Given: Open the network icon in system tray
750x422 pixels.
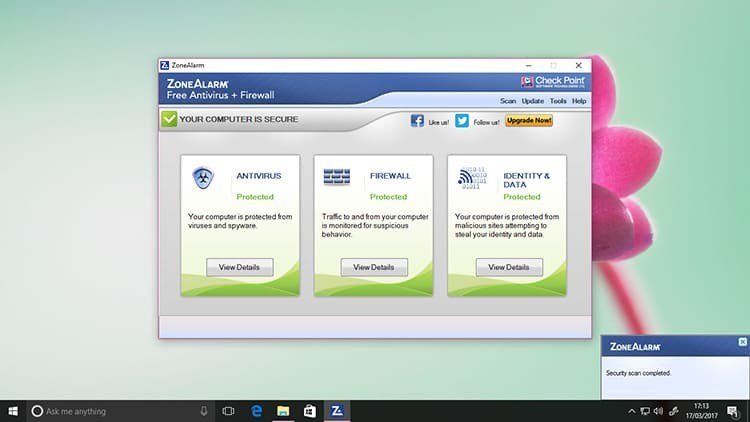Looking at the screenshot, I should [x=645, y=411].
